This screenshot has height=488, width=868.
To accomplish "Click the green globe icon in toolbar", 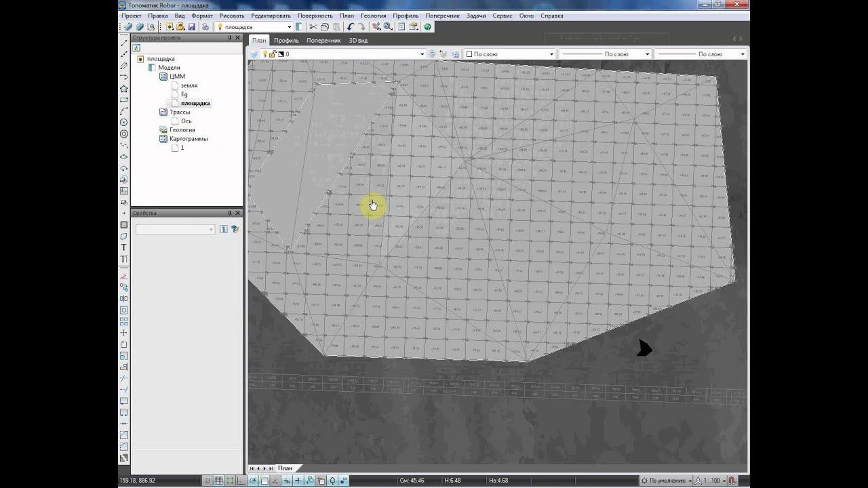I will (x=427, y=27).
